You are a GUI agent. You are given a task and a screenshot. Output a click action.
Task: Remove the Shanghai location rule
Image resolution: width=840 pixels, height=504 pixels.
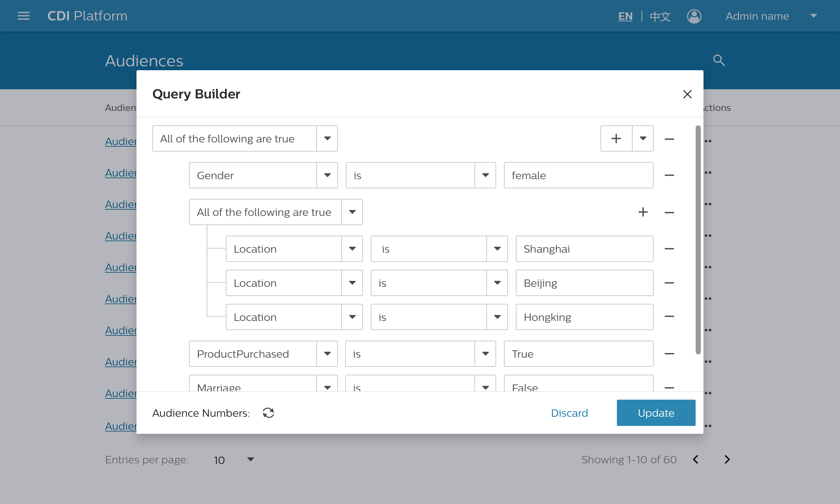(669, 249)
